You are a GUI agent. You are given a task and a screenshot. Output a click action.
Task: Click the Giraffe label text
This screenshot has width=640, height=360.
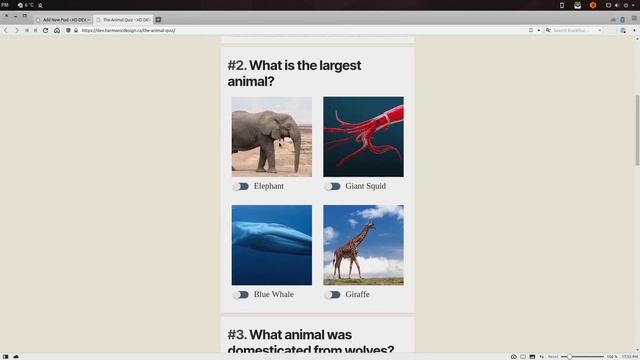[357, 294]
